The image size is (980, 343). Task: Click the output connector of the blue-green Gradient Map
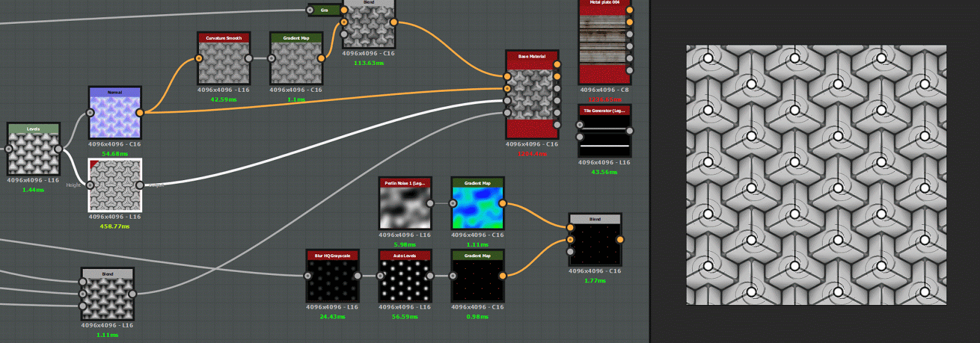[x=502, y=203]
